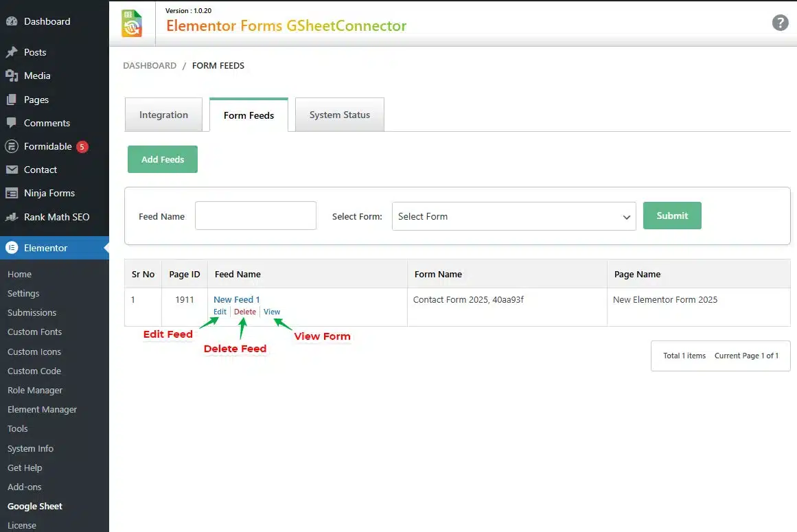Open the Select Form dropdown

[513, 216]
